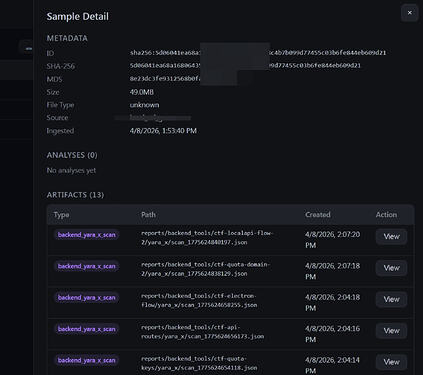Click the SHA-256 hash value

[x=245, y=65]
